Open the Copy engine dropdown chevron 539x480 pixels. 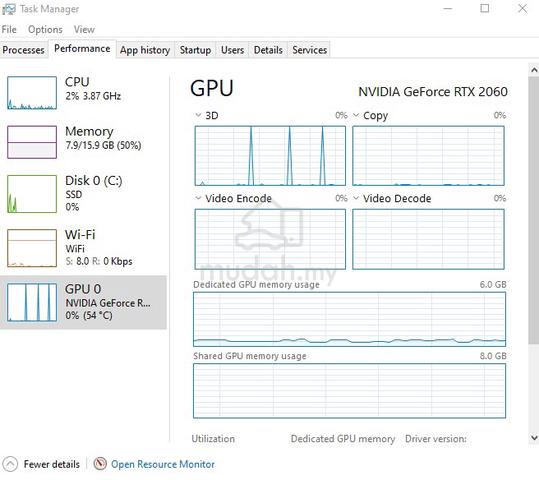(356, 115)
